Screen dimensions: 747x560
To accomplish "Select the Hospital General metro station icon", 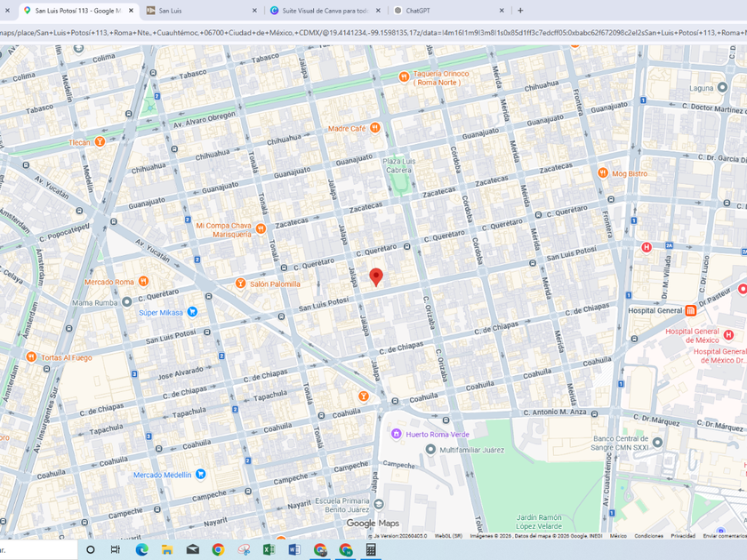I will coord(690,311).
